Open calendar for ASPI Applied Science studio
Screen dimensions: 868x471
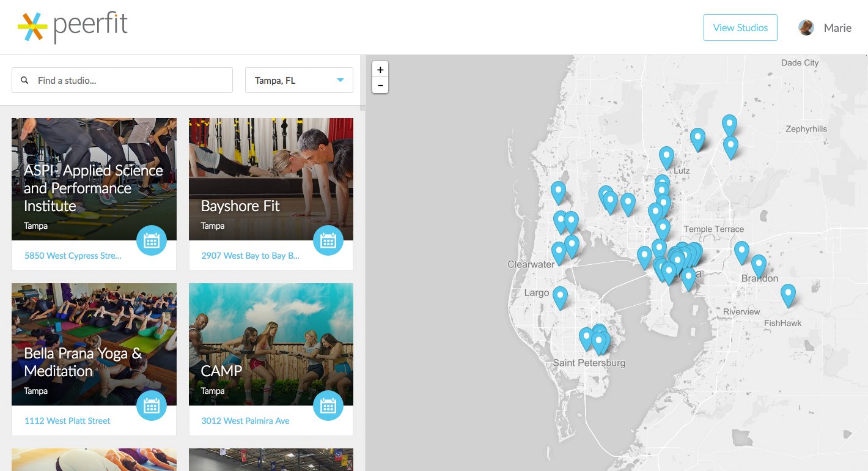(152, 240)
